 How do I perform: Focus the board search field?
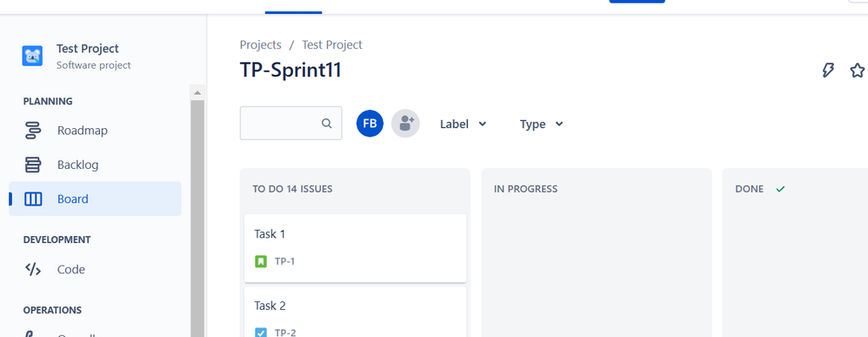pos(290,123)
